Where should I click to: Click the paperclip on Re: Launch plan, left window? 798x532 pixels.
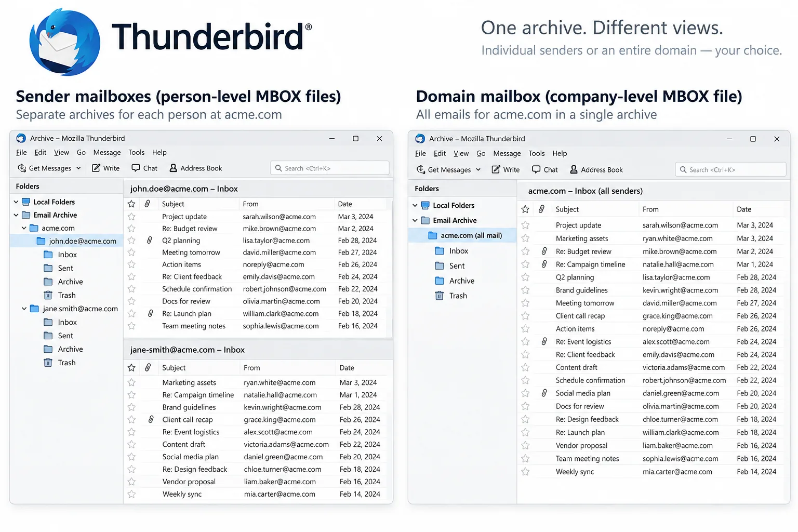point(150,313)
